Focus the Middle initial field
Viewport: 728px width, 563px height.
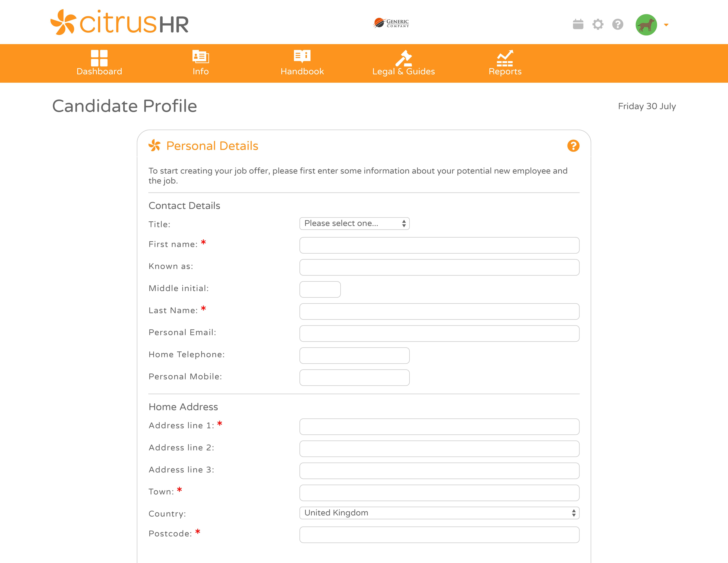click(320, 290)
